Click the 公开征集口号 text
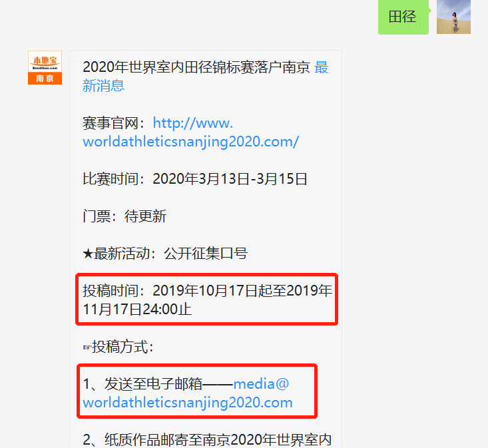The height and width of the screenshot is (448, 488). 206,254
